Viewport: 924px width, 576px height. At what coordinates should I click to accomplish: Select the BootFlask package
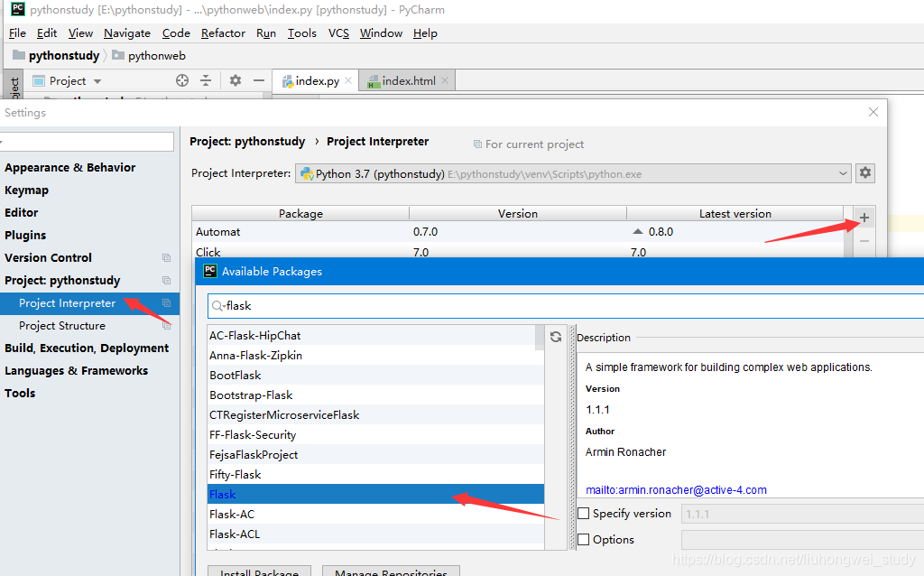375,375
